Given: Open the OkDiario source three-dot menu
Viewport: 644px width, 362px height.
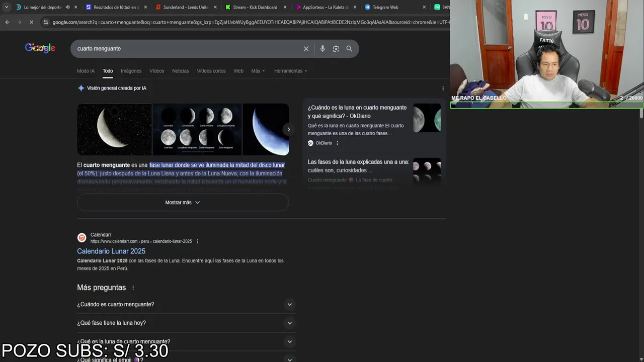Looking at the screenshot, I should tap(337, 143).
